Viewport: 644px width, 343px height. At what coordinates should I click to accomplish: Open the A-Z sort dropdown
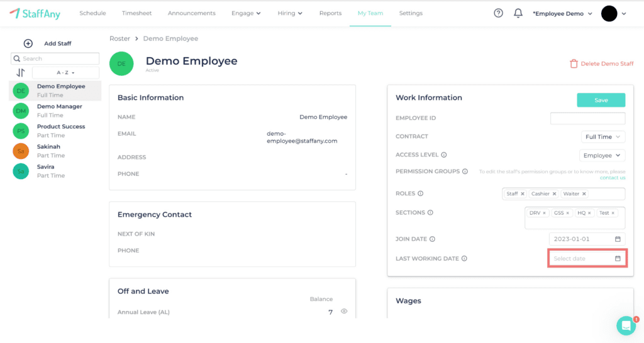tap(65, 73)
